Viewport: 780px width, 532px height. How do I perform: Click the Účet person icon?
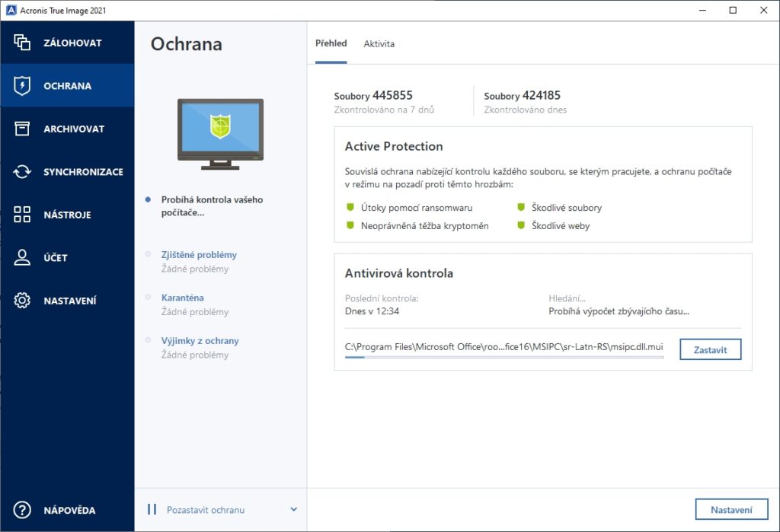(x=22, y=257)
